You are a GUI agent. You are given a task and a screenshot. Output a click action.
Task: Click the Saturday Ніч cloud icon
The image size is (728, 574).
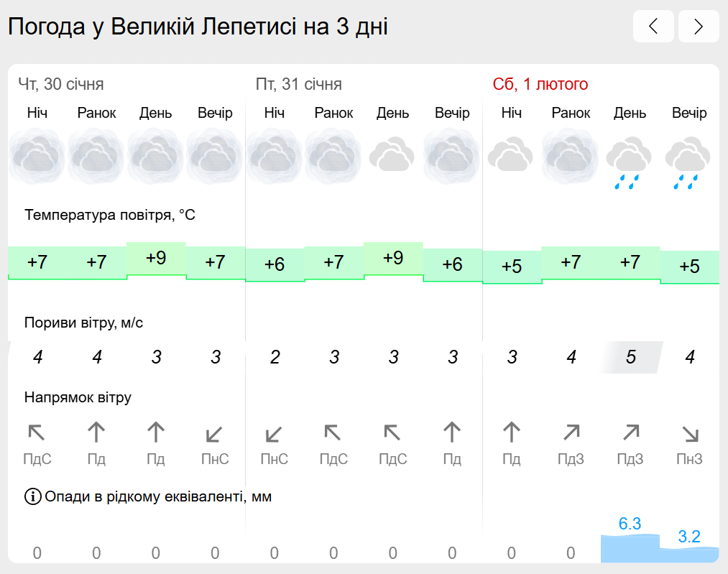coord(511,154)
